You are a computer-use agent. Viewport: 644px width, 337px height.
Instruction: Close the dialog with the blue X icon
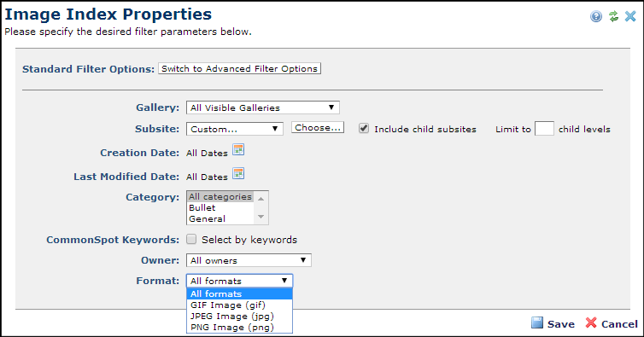[630, 16]
